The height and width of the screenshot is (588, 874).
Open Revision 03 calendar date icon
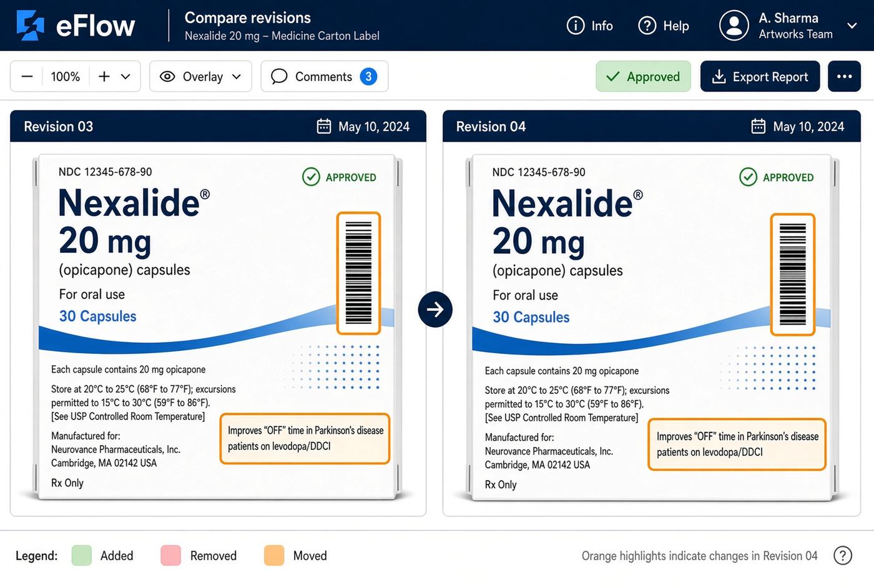click(324, 127)
